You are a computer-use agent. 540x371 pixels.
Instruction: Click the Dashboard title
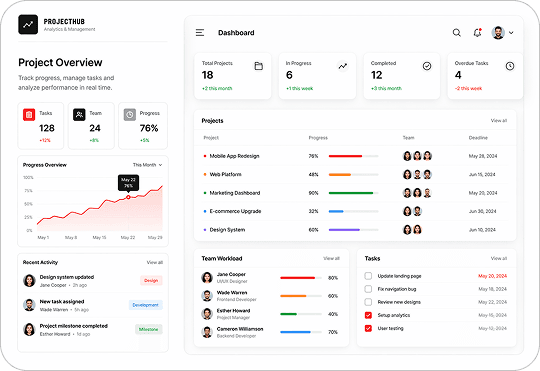pyautogui.click(x=236, y=33)
